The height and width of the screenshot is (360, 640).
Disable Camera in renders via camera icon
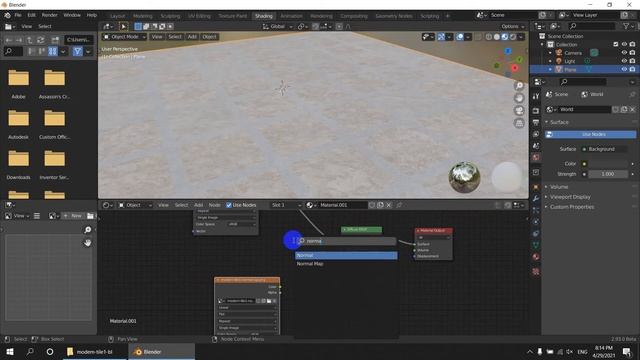coord(632,53)
